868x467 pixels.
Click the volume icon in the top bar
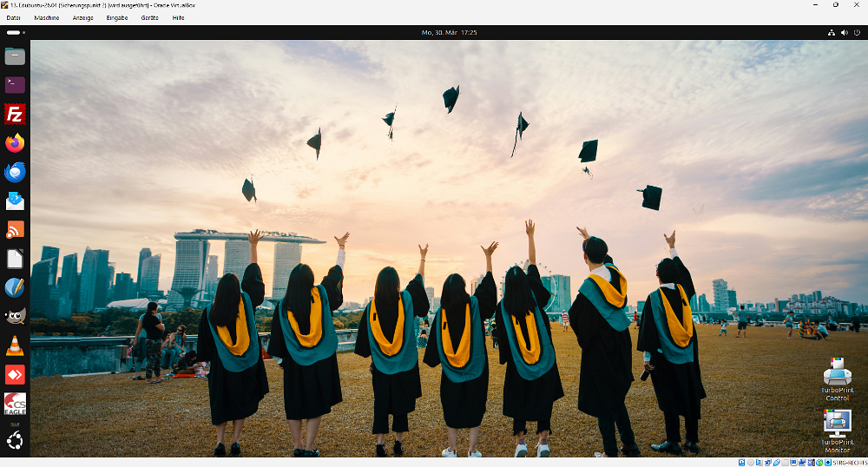click(844, 32)
